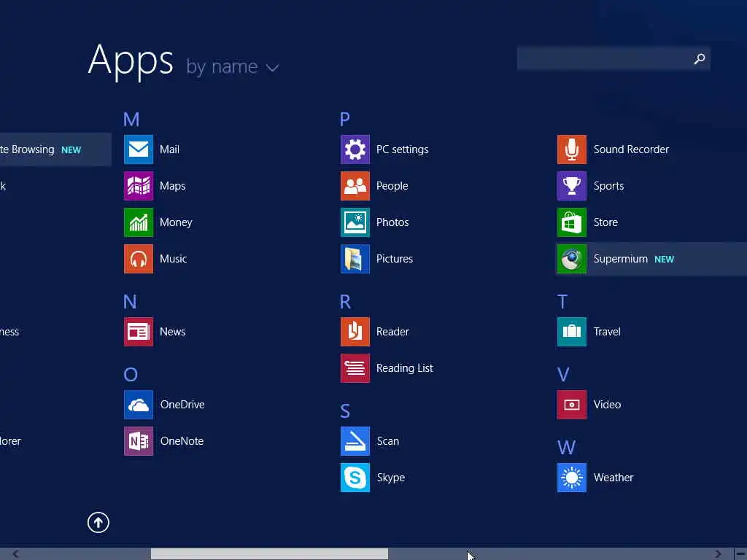Click the letter O group header
The height and width of the screenshot is (560, 747).
(x=131, y=374)
